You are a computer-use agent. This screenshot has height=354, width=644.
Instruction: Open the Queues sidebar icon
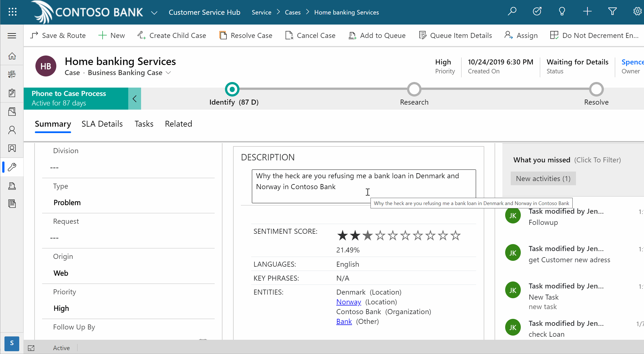[12, 186]
